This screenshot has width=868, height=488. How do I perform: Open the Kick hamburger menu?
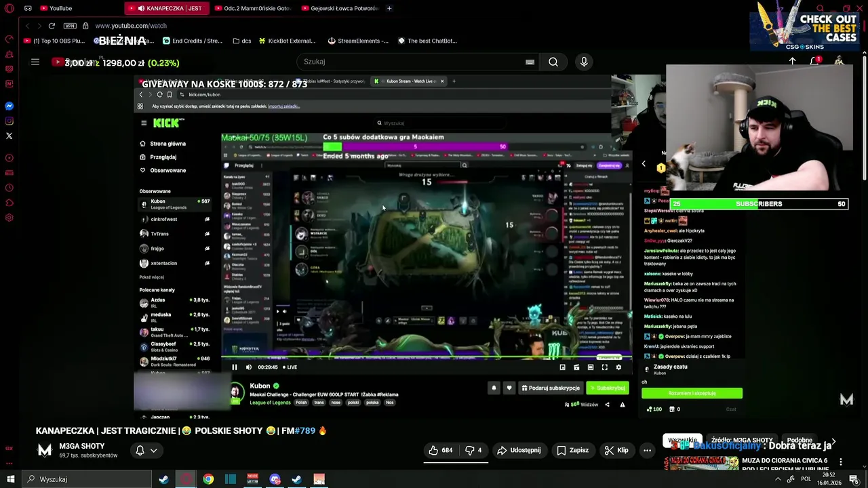coord(144,123)
